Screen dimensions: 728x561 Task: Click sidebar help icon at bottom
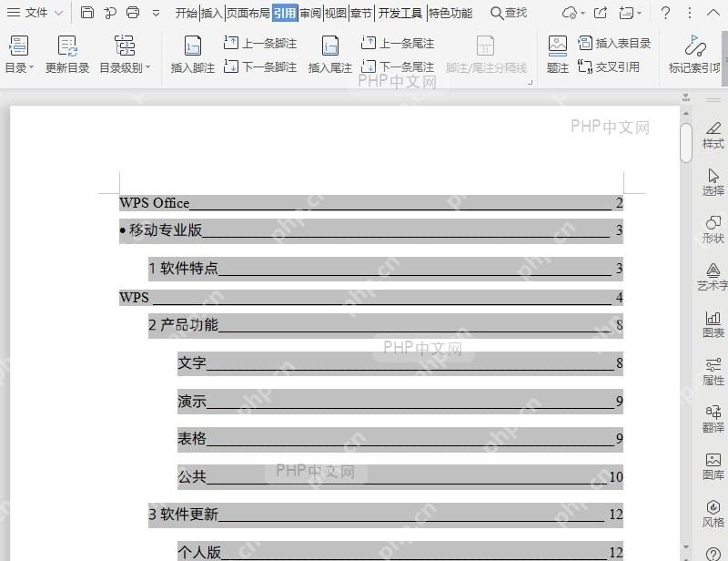713,554
